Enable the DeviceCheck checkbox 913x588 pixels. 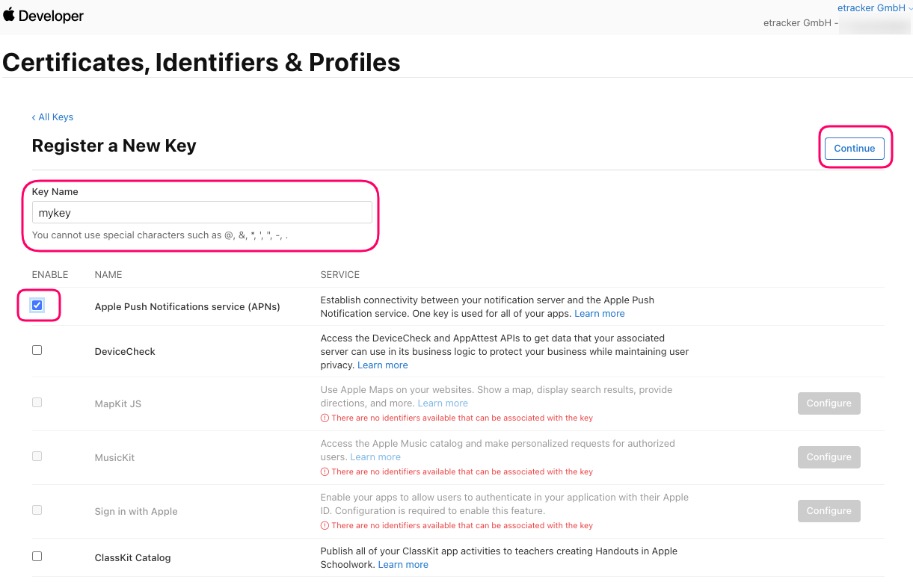(37, 350)
